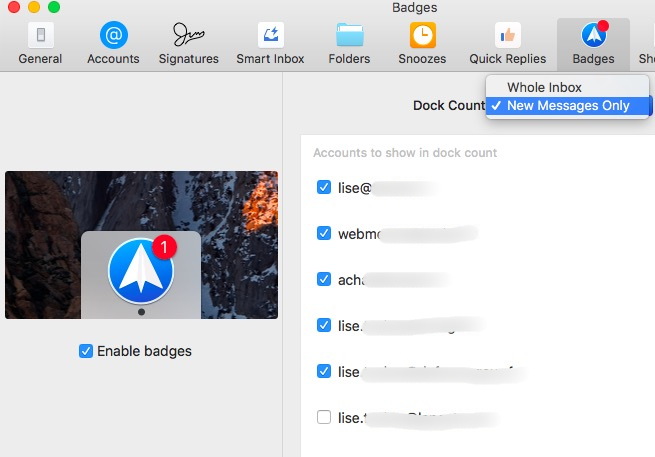The width and height of the screenshot is (655, 457).
Task: Click the red close window button
Action: [14, 7]
